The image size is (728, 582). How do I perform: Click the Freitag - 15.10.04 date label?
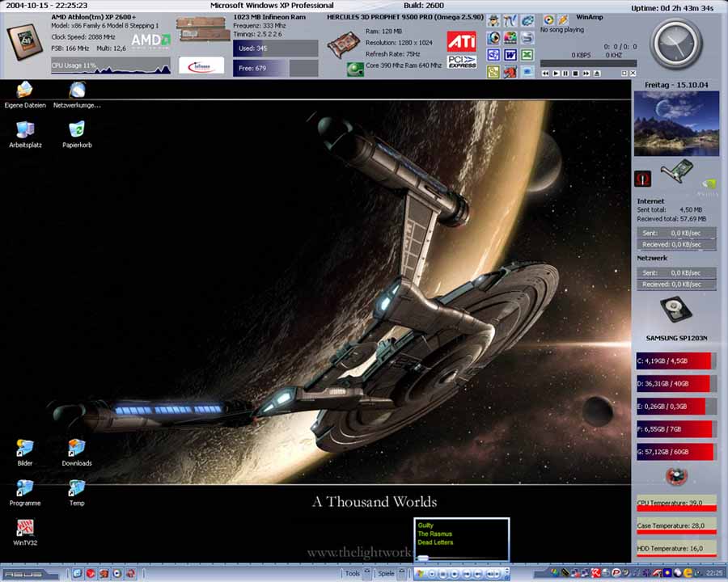click(676, 85)
